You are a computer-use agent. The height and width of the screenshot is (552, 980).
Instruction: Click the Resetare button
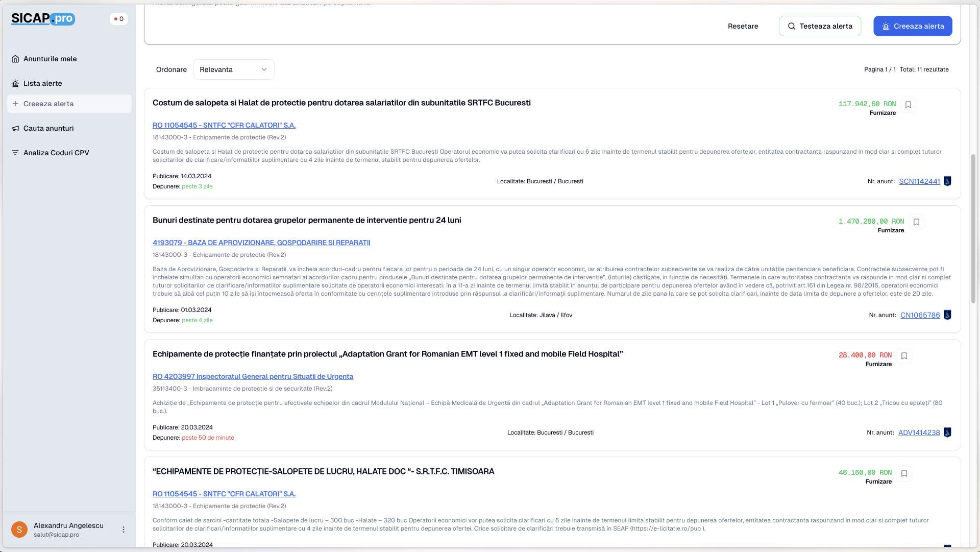tap(743, 26)
